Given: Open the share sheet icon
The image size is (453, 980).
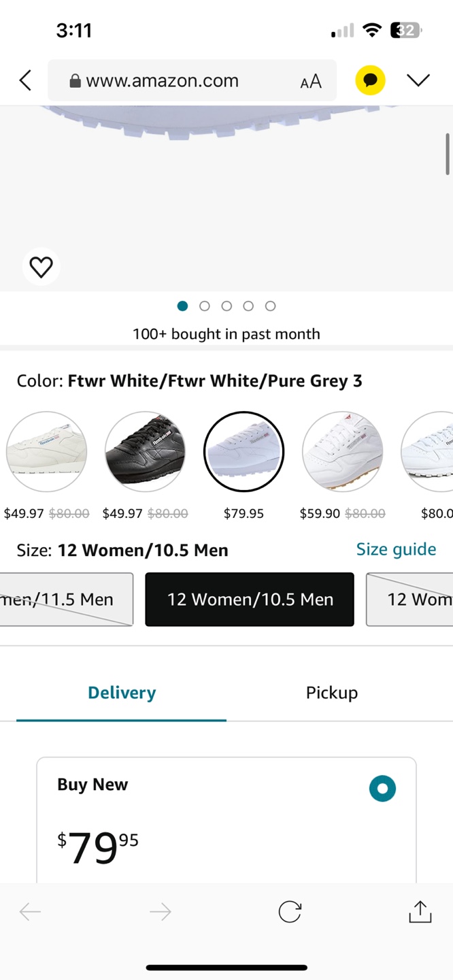Looking at the screenshot, I should (420, 912).
